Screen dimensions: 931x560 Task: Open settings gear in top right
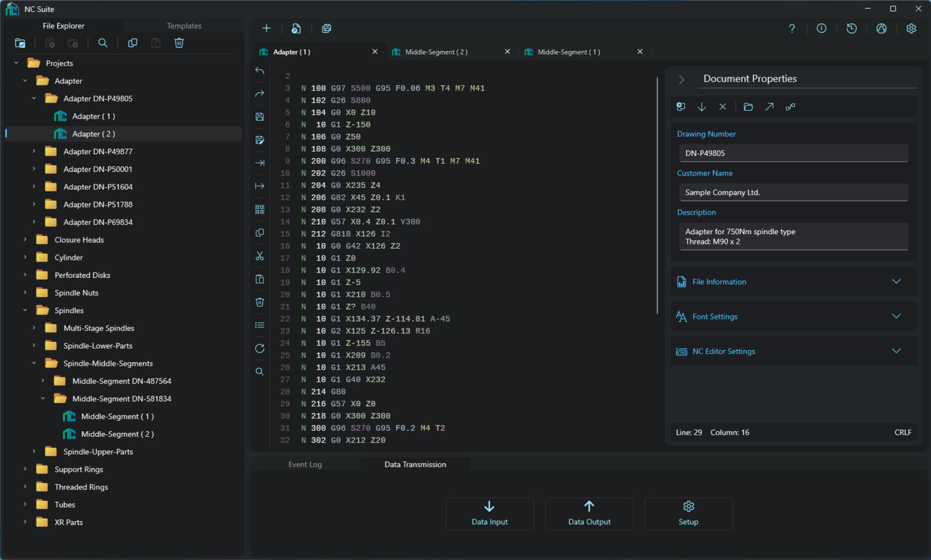click(911, 29)
